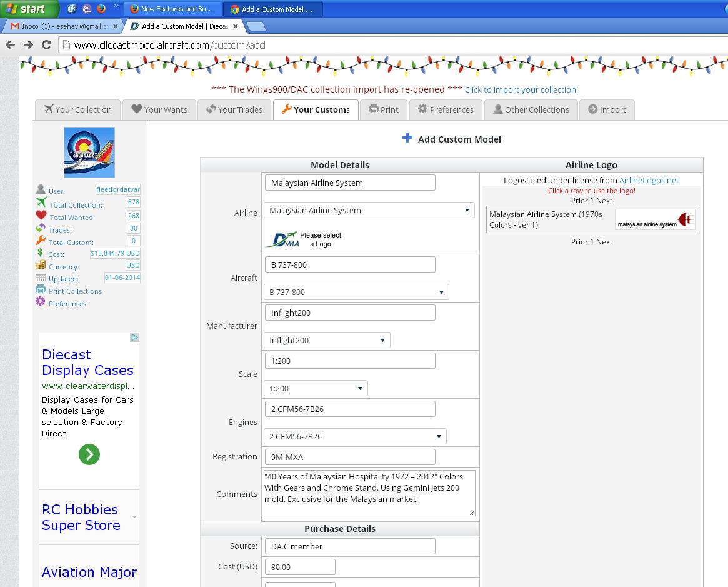The width and height of the screenshot is (728, 587).
Task: Click the Engines 2 CFM56-7B26 text field
Action: (350, 409)
